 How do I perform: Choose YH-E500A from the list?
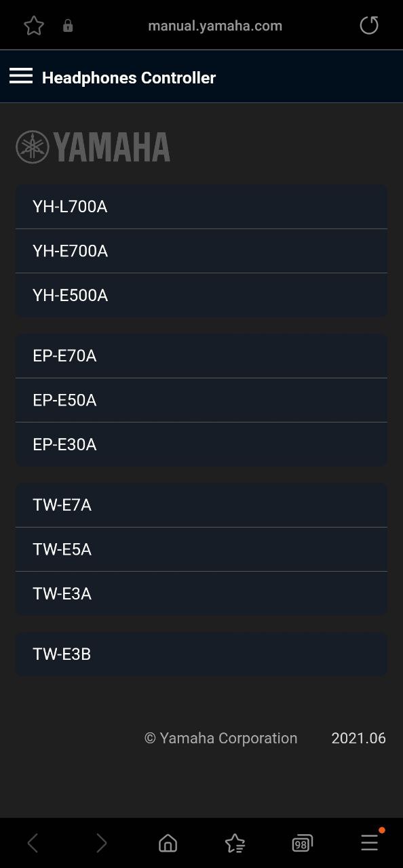point(201,295)
